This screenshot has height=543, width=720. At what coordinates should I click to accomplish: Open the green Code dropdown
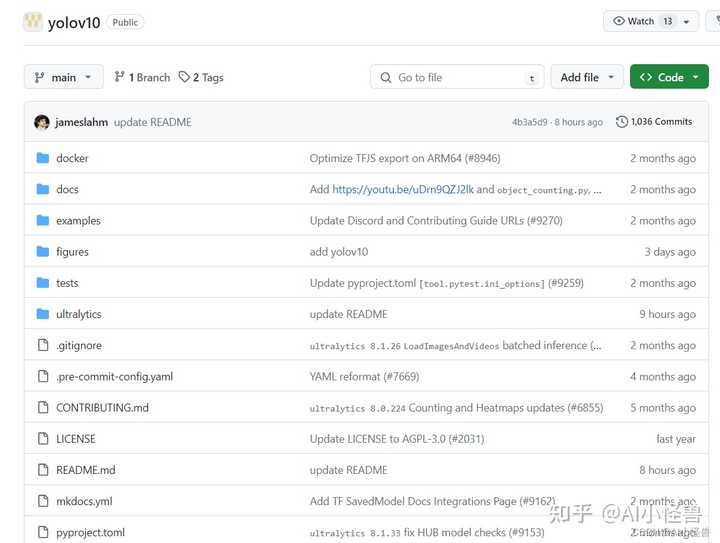coord(669,77)
